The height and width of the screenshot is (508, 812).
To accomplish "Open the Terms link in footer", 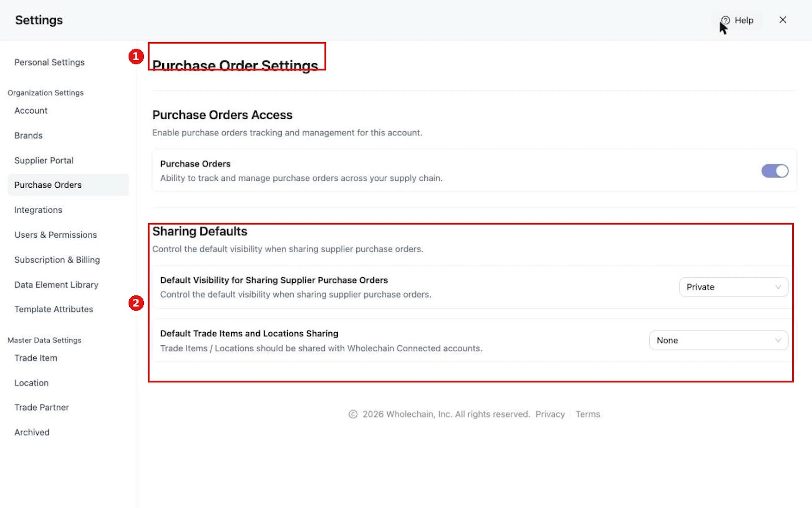I will [588, 414].
